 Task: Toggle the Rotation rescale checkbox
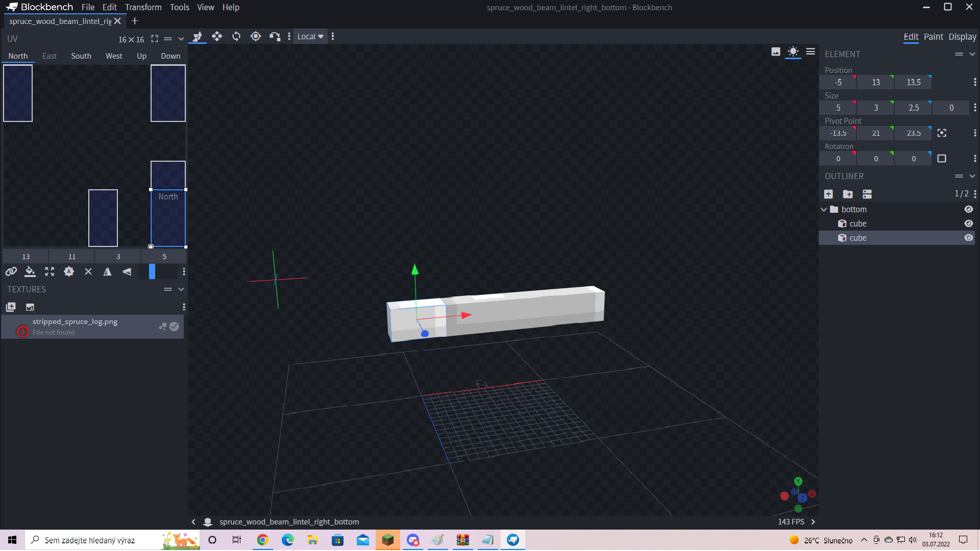(x=942, y=159)
